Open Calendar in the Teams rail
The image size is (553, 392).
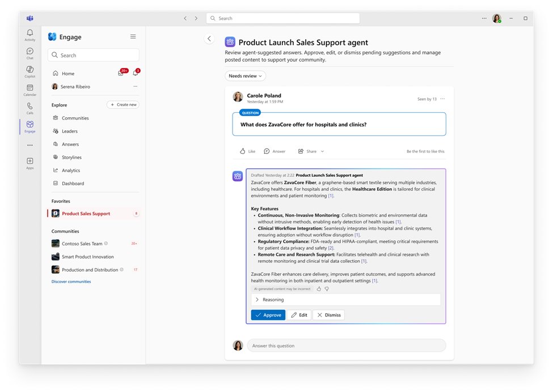click(x=30, y=90)
